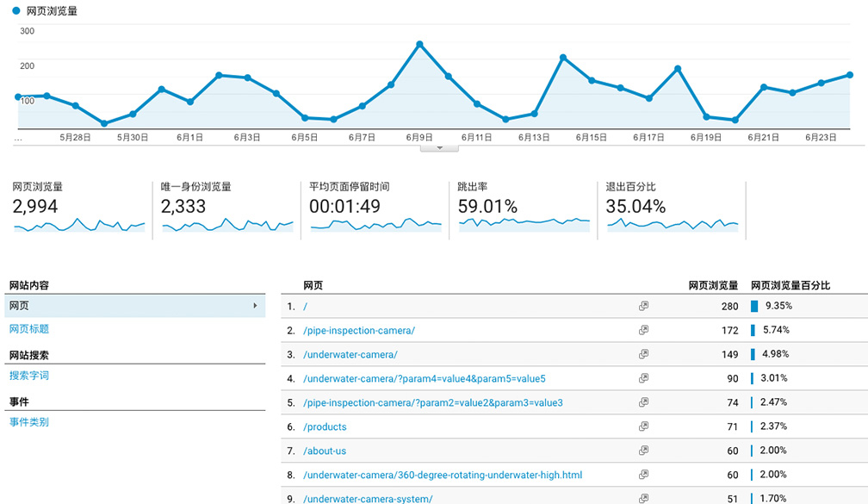868x504 pixels.
Task: Select the 平均页面停留时间 metric card
Action: pos(376,208)
